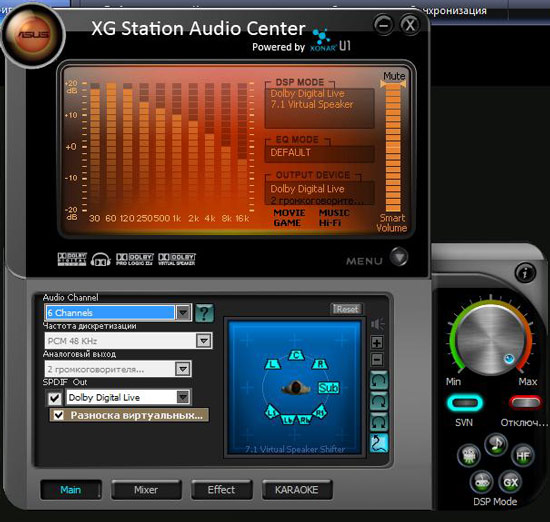Open help with the question mark icon

coord(204,313)
